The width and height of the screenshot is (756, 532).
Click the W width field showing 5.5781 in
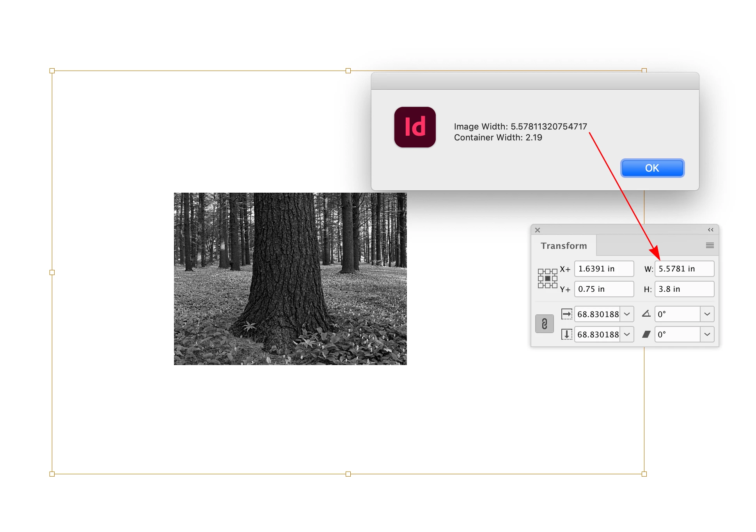[684, 269]
